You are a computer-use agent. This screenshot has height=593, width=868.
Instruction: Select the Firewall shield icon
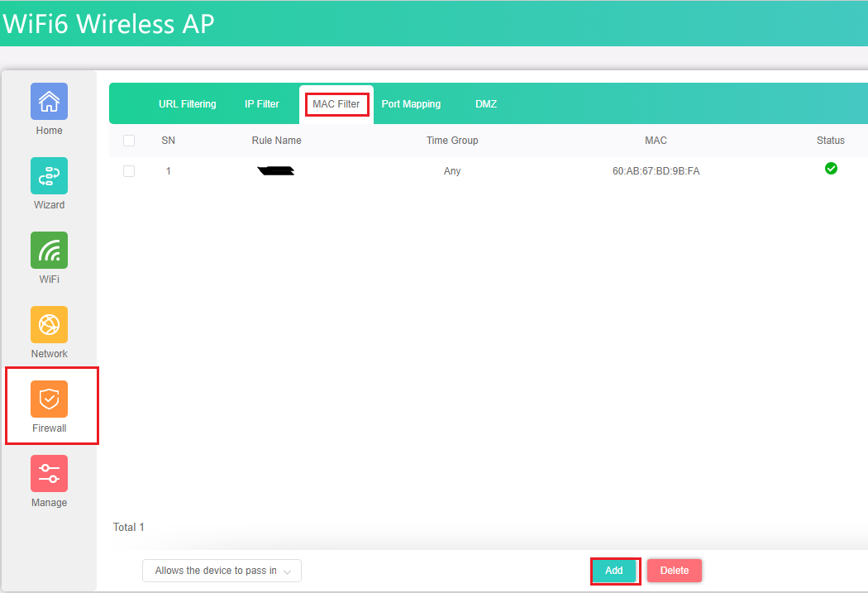[x=49, y=399]
